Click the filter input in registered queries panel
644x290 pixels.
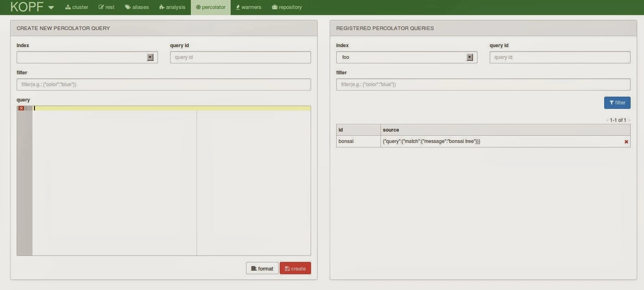coord(483,84)
